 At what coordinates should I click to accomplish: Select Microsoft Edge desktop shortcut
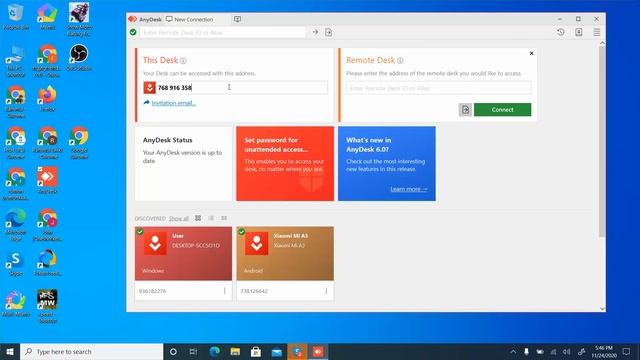tap(16, 225)
